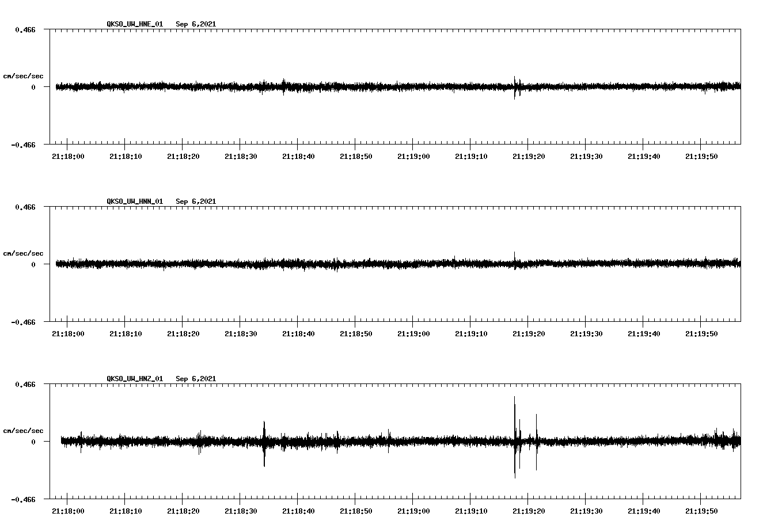Click the 0.466 axis maximum on HNZ plot

[25, 384]
